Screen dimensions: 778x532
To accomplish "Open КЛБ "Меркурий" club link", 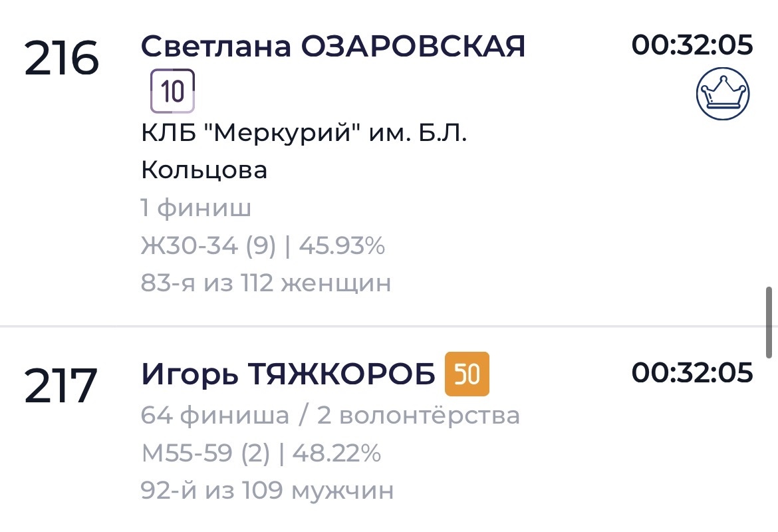I will (x=304, y=152).
